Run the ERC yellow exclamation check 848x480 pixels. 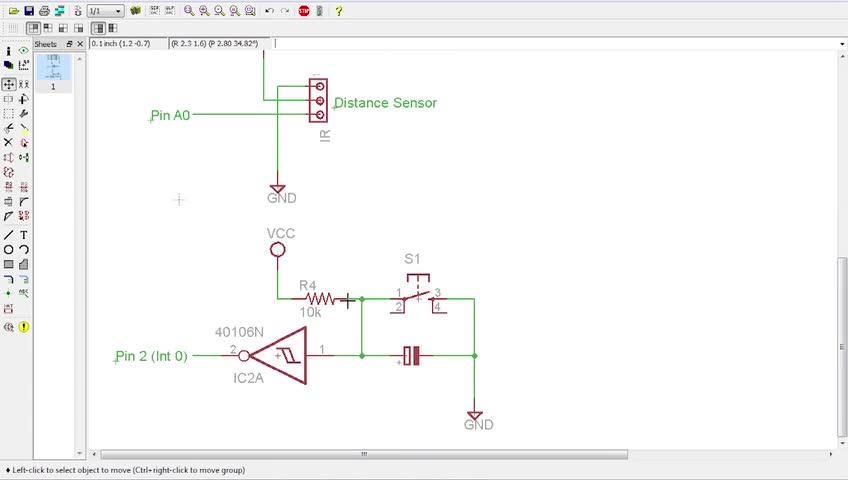pyautogui.click(x=24, y=327)
